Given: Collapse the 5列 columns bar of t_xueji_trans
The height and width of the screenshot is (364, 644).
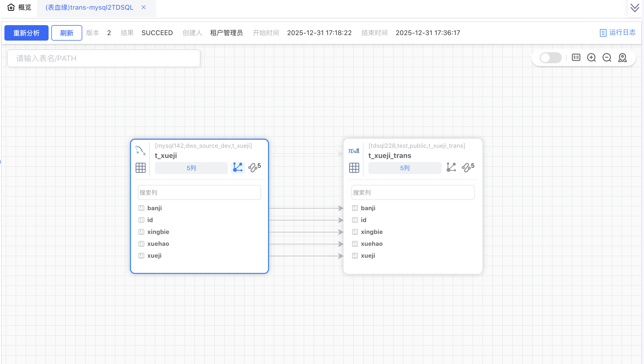Looking at the screenshot, I should 405,168.
